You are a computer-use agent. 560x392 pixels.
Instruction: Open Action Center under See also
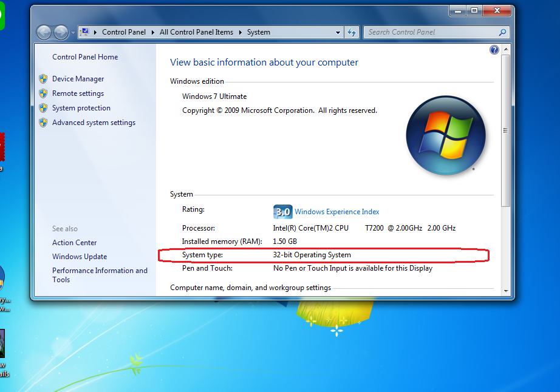(74, 243)
